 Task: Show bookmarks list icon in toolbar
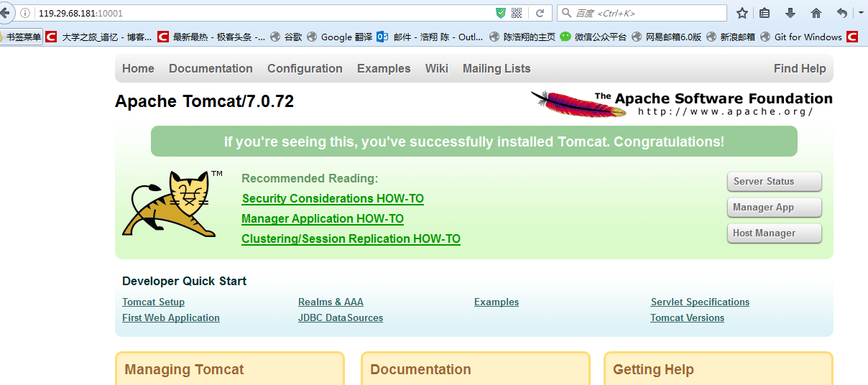tap(765, 13)
